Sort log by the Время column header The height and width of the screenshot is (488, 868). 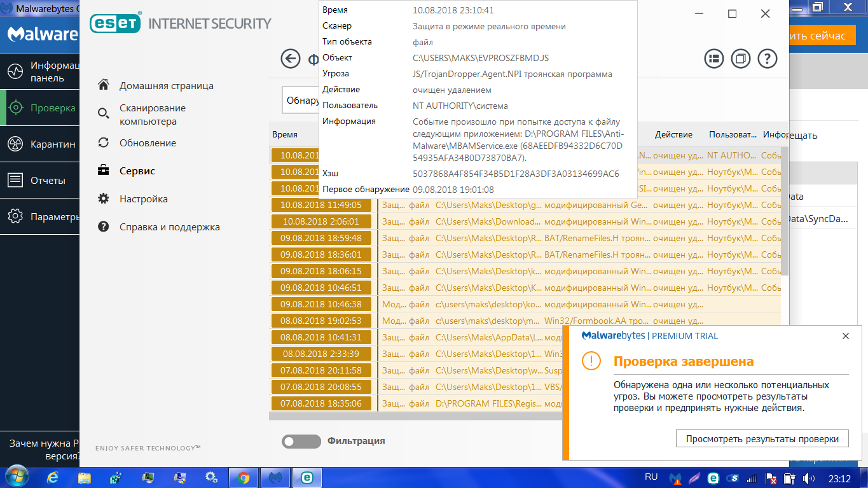285,135
